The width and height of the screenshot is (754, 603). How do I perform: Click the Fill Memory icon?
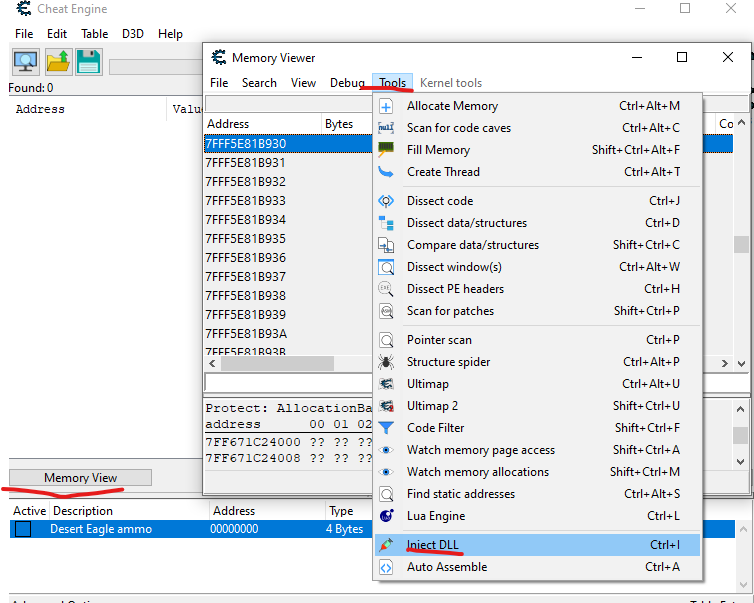click(386, 150)
